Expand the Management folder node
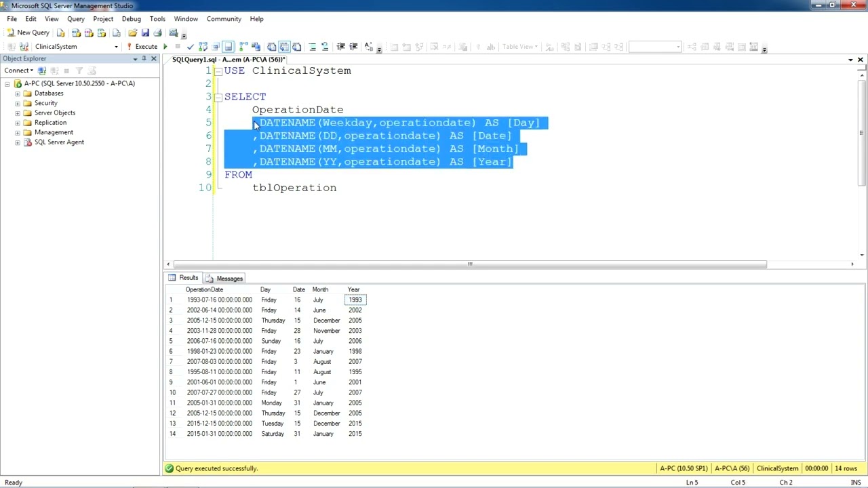Screen dimensions: 868x488 (x=18, y=132)
